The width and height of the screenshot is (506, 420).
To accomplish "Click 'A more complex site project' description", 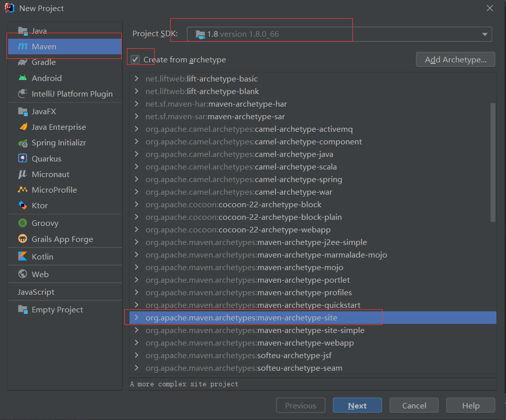I will (184, 384).
